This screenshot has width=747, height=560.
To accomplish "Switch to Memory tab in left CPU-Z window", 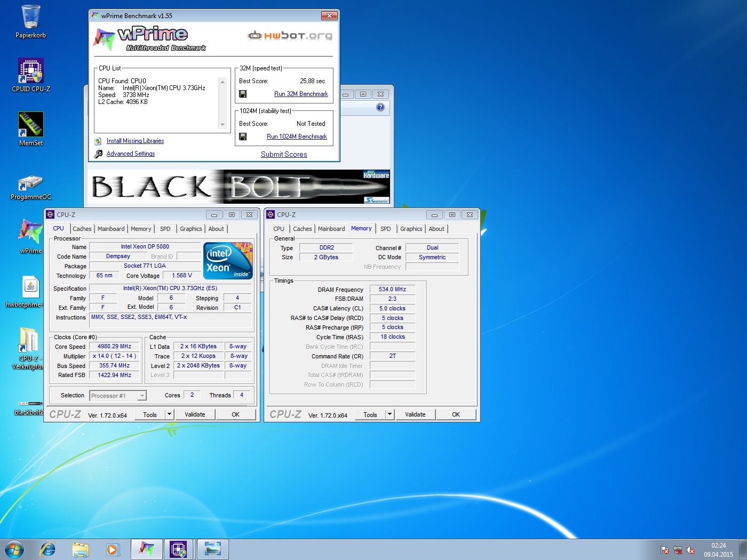I will point(141,229).
